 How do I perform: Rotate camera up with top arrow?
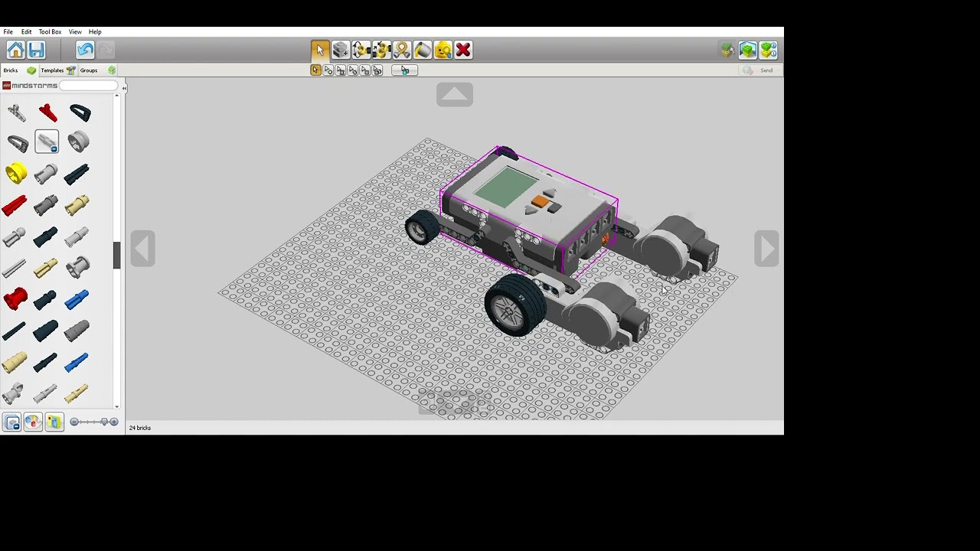(455, 95)
